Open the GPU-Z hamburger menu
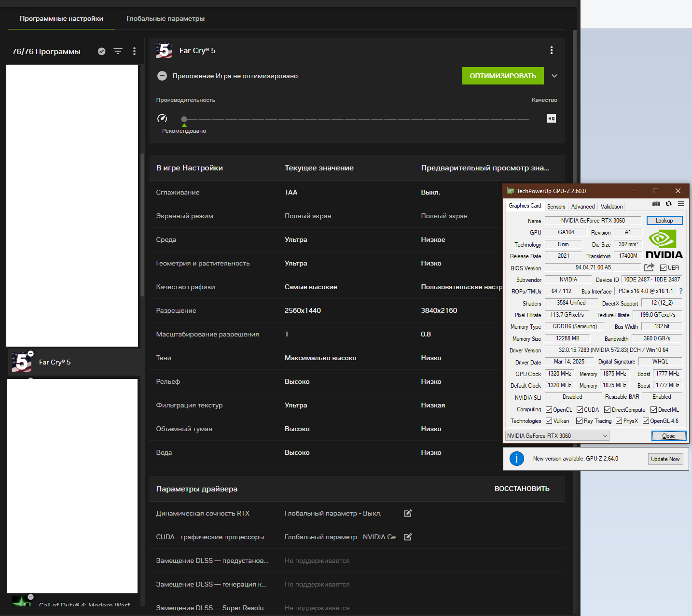The height and width of the screenshot is (616, 692). (681, 204)
